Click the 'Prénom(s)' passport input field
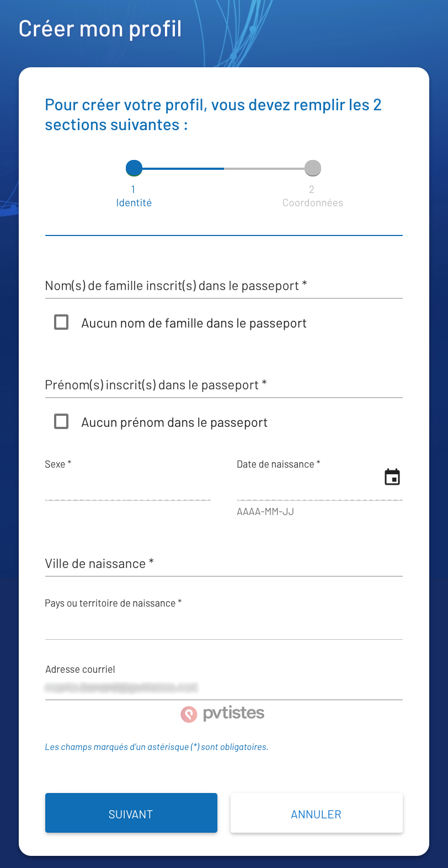The image size is (448, 868). 223,392
